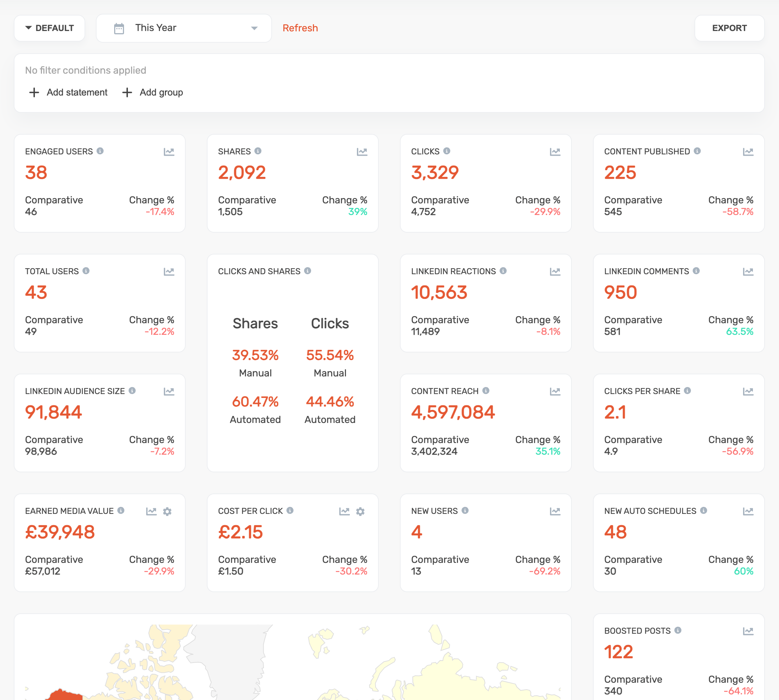
Task: Click info icon next to Clicks title
Action: coord(446,151)
